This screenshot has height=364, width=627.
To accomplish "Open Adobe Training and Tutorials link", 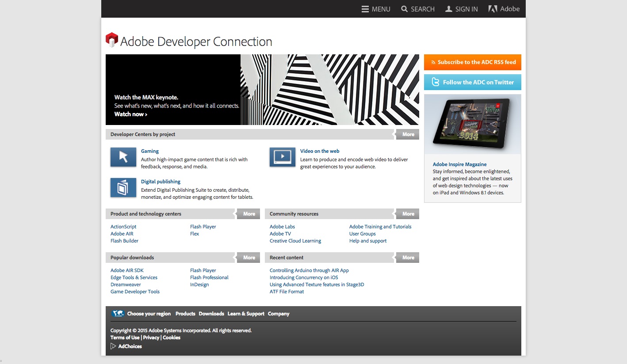I will (380, 227).
